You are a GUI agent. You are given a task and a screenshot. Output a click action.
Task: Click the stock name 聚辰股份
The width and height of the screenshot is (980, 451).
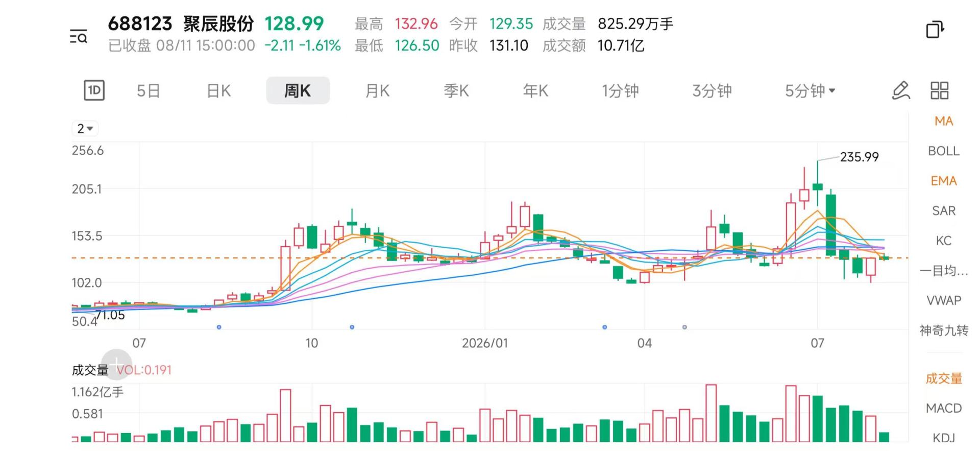[x=218, y=23]
